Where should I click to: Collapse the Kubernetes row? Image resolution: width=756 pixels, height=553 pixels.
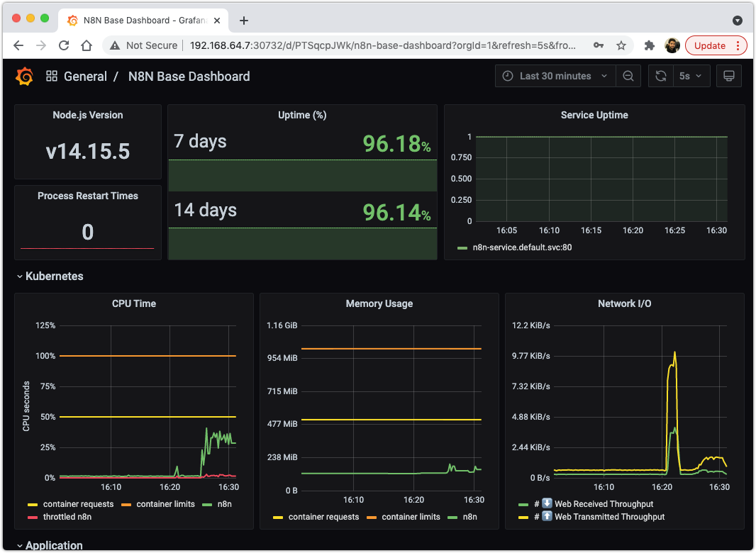[x=50, y=276]
